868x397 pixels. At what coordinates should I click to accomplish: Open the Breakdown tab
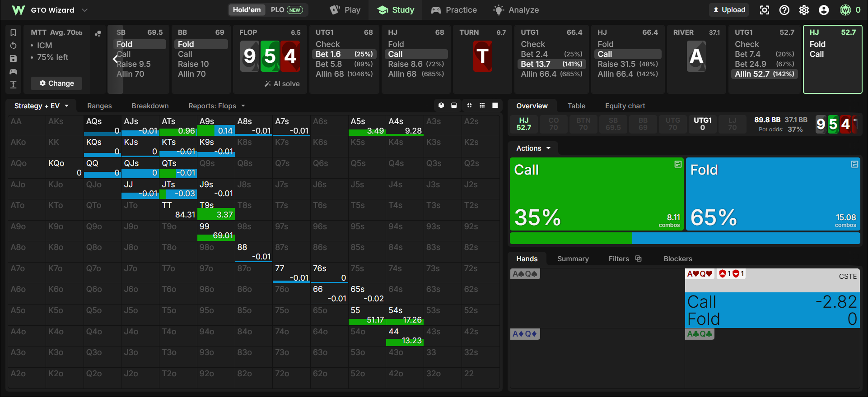click(150, 106)
